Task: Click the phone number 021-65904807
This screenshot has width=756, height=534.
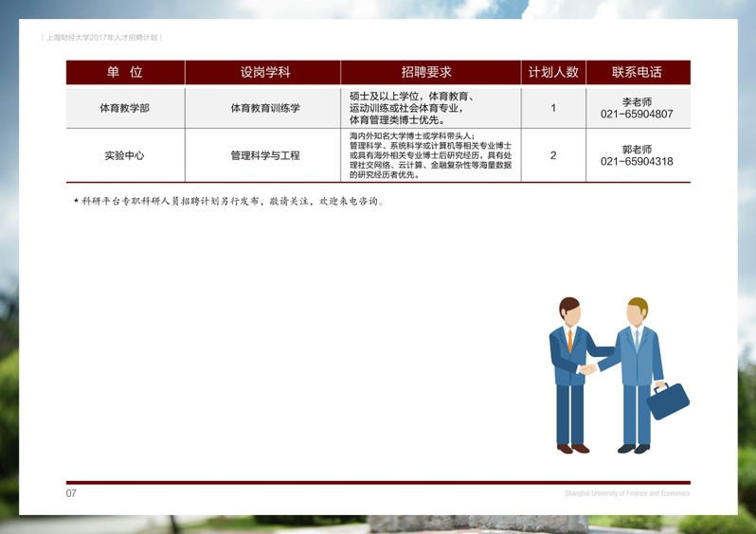Action: (x=637, y=115)
